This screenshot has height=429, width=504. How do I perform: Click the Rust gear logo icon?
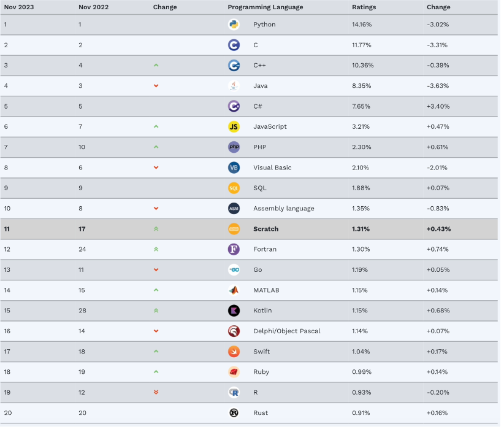pyautogui.click(x=234, y=413)
